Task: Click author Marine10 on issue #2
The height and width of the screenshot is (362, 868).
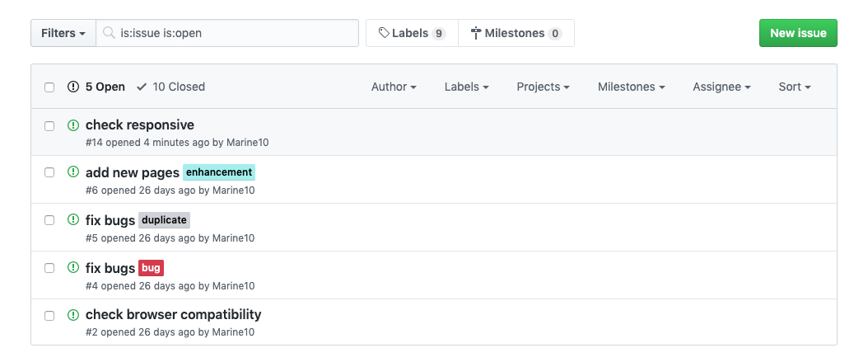Action: (x=234, y=332)
